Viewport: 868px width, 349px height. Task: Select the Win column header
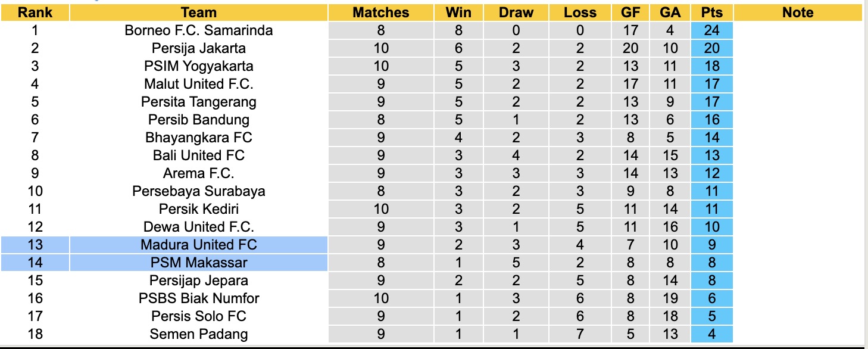pyautogui.click(x=459, y=13)
